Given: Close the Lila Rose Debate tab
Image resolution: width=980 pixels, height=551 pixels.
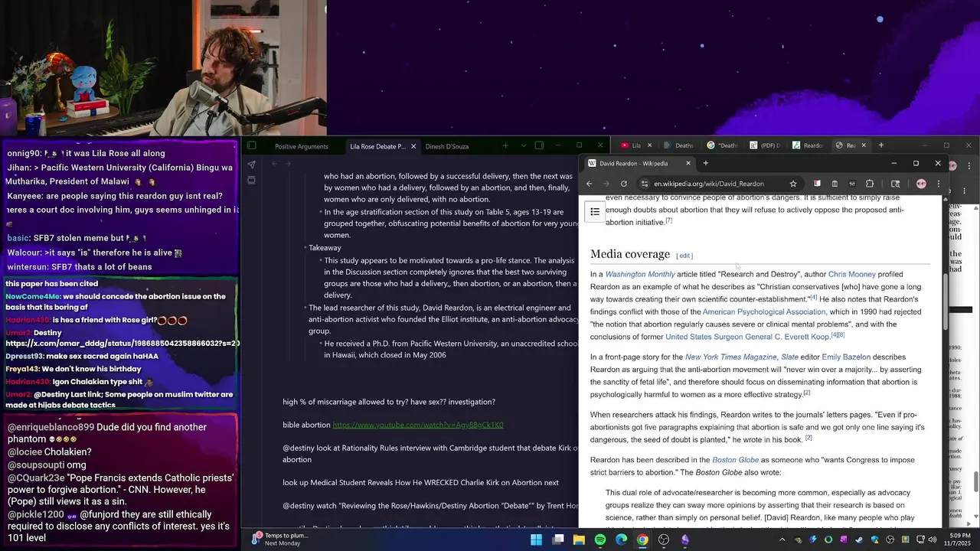Looking at the screenshot, I should pos(413,146).
